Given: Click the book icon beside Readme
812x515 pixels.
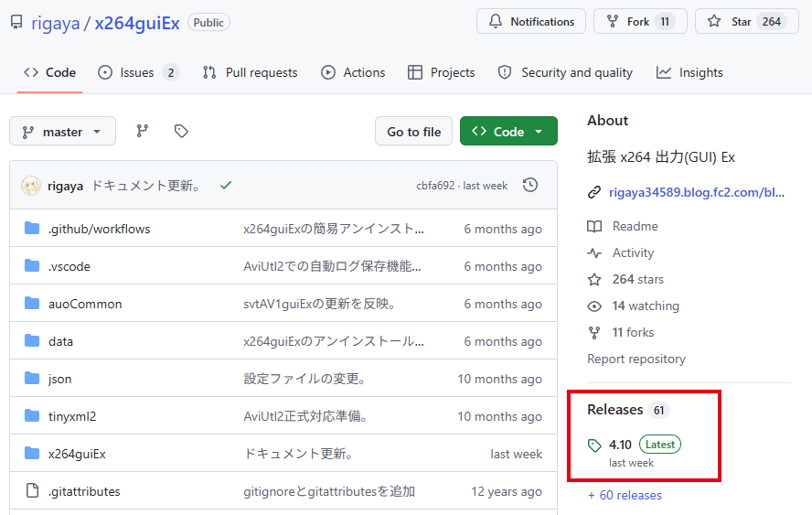Looking at the screenshot, I should point(594,227).
